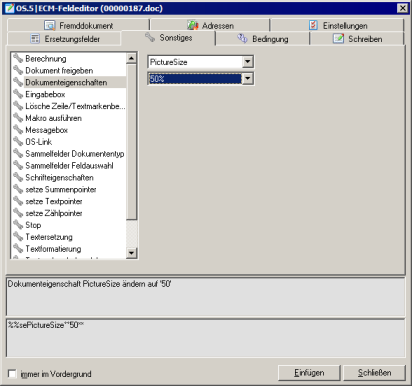
Task: Switch to the Ersetzungsfelder tab
Action: [64, 39]
